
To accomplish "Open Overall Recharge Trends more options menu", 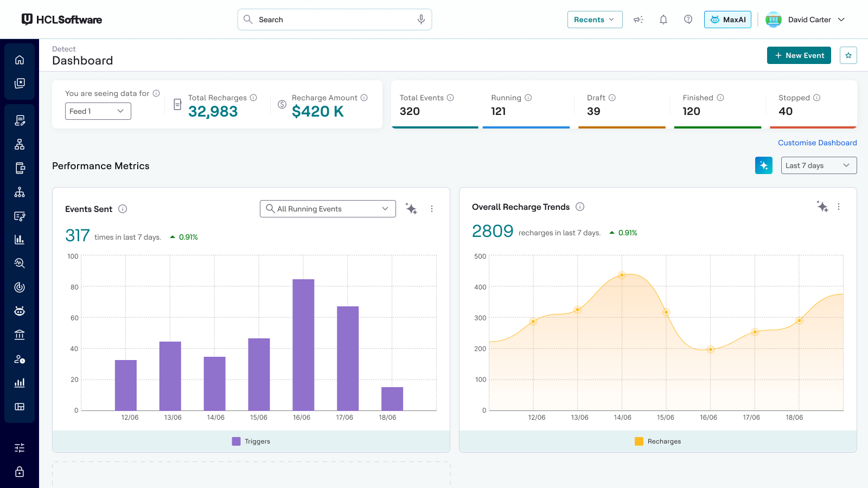I will pyautogui.click(x=839, y=207).
